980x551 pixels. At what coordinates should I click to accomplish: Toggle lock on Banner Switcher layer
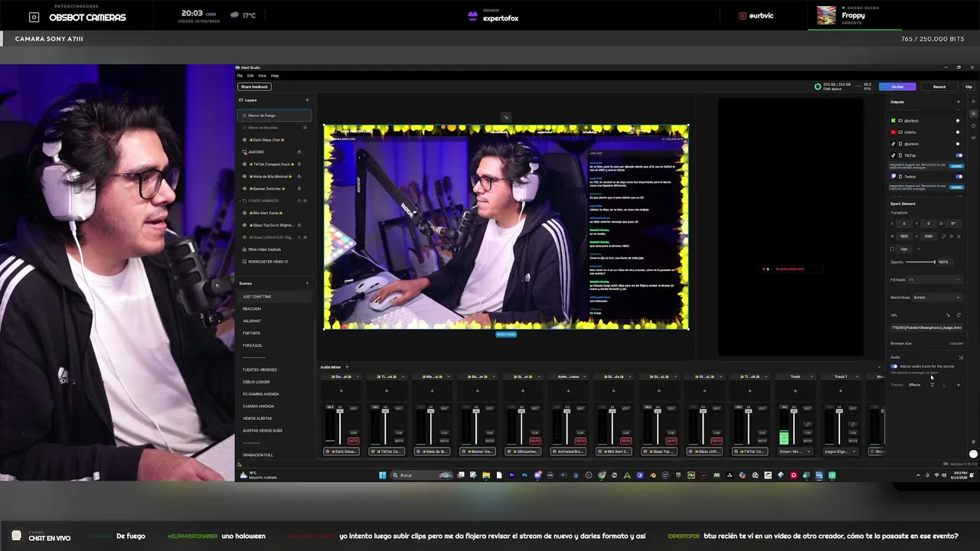coord(299,188)
